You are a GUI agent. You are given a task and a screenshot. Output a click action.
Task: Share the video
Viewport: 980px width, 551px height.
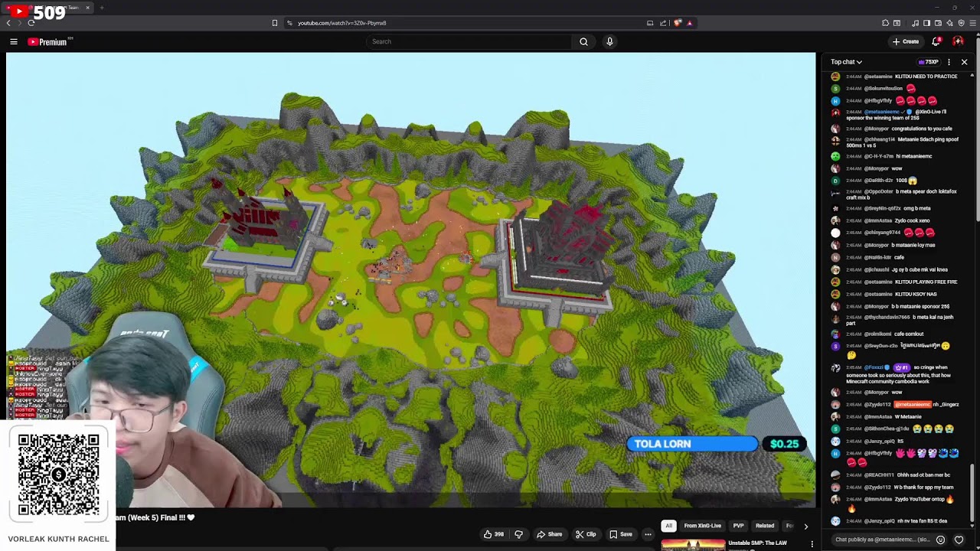[549, 534]
